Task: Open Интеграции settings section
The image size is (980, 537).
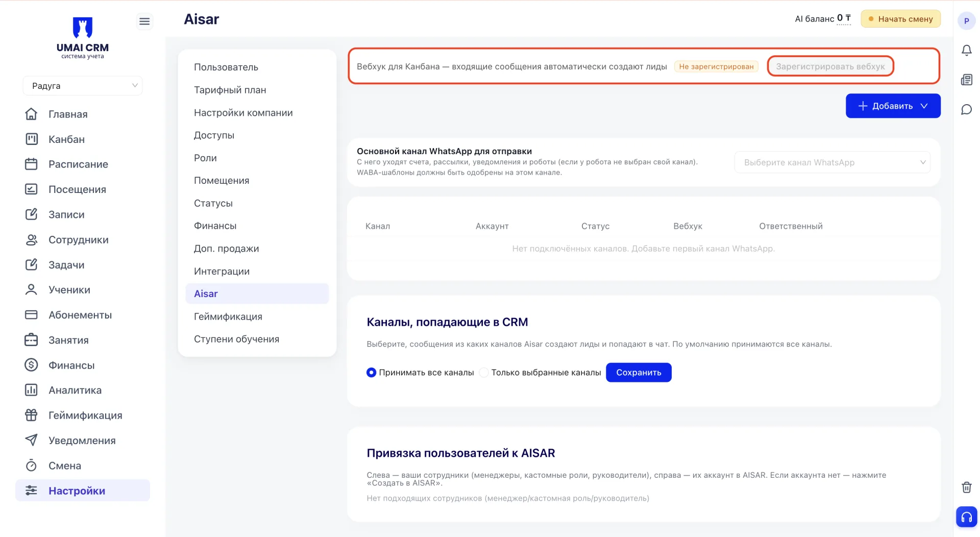Action: tap(222, 271)
